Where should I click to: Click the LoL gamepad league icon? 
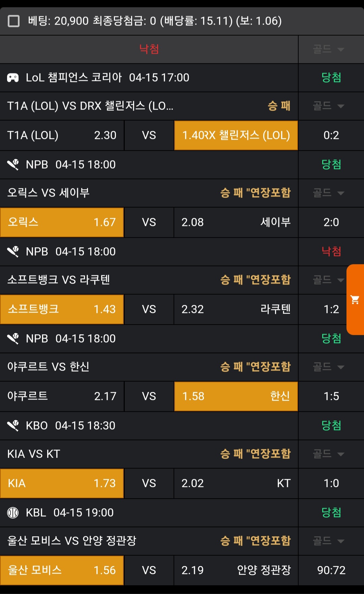coord(13,78)
